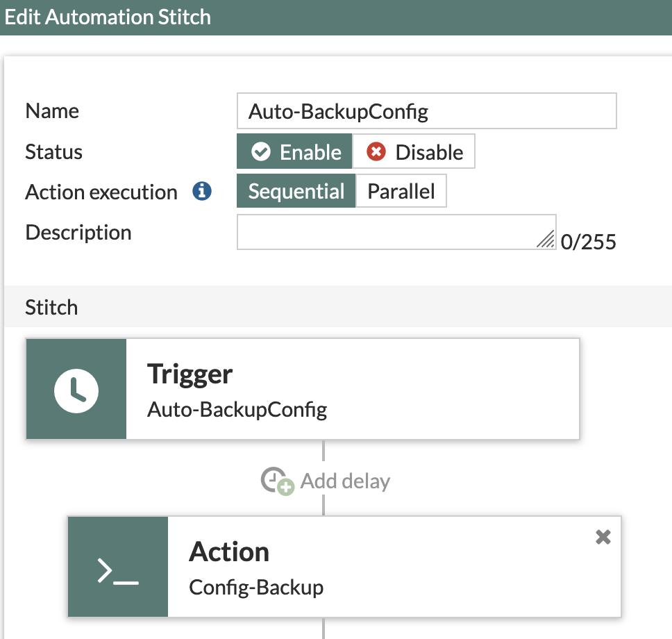Viewport: 672px width, 639px height.
Task: Focus the Description text area
Action: click(x=396, y=232)
